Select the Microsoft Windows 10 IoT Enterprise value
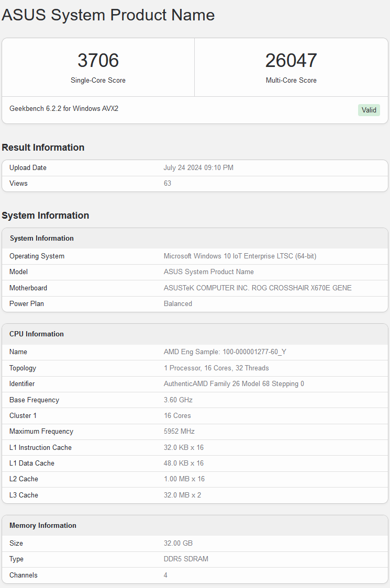 tap(240, 256)
